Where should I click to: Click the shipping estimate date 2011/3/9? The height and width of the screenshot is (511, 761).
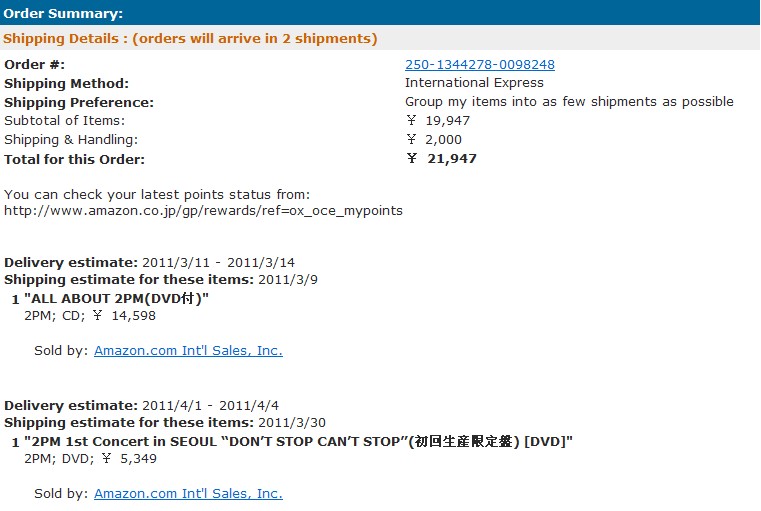[x=288, y=280]
